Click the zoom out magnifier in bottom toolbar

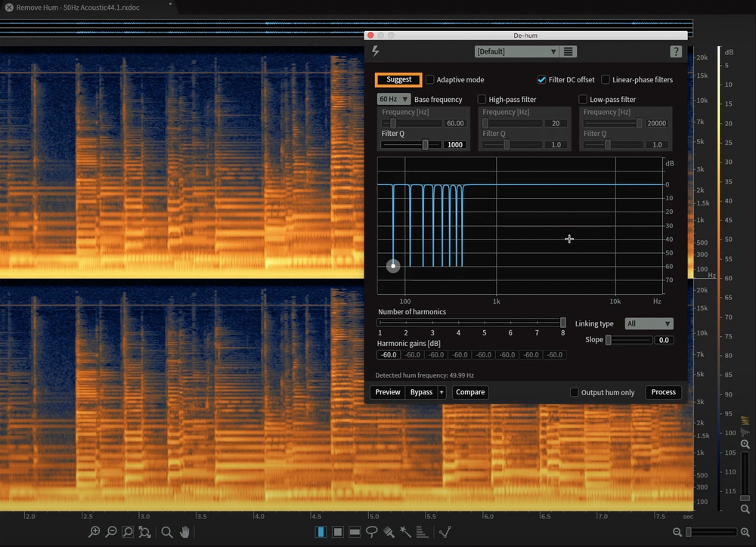click(111, 532)
